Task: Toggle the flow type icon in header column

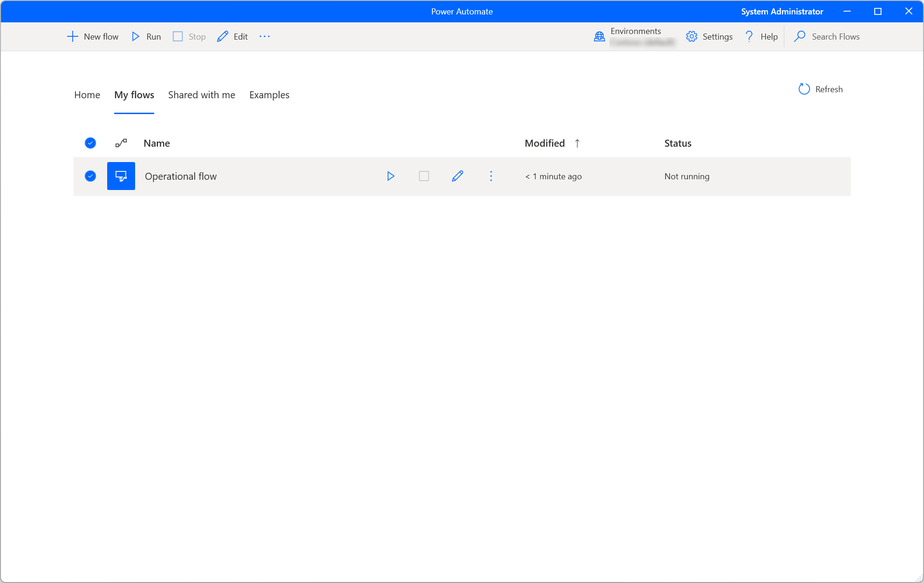Action: click(121, 143)
